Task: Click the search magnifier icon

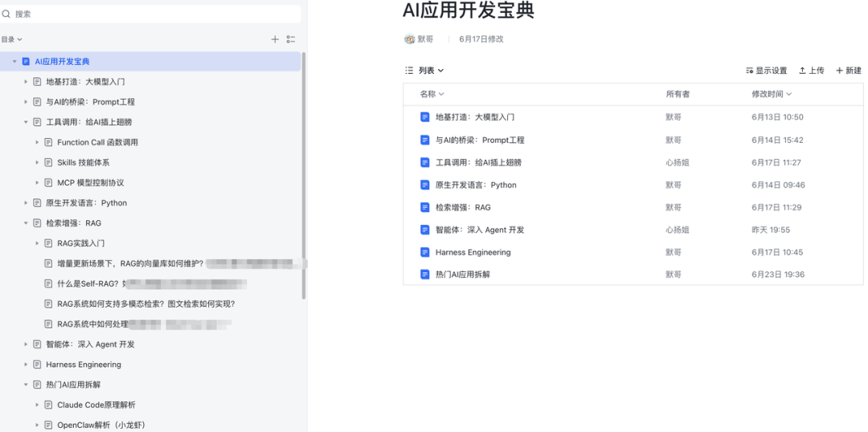Action: [6, 14]
